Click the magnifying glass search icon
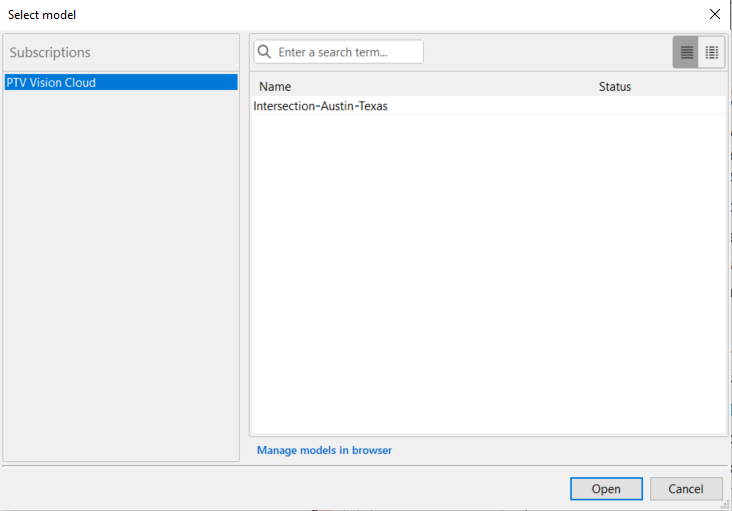This screenshot has height=511, width=732. point(265,52)
